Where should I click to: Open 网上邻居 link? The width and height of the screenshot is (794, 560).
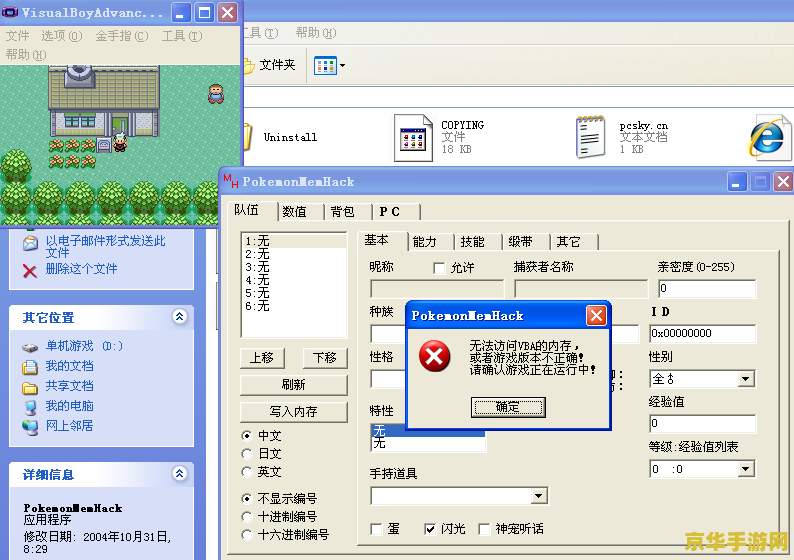pos(69,426)
